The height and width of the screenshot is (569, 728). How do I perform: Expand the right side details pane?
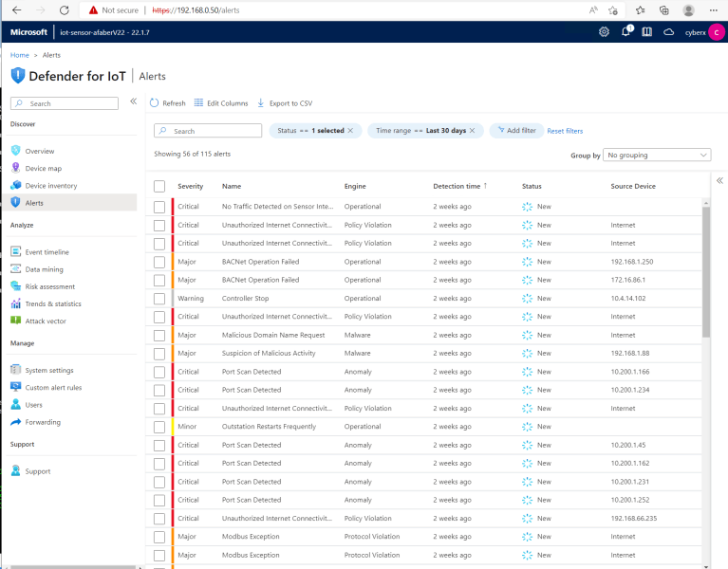coord(719,180)
